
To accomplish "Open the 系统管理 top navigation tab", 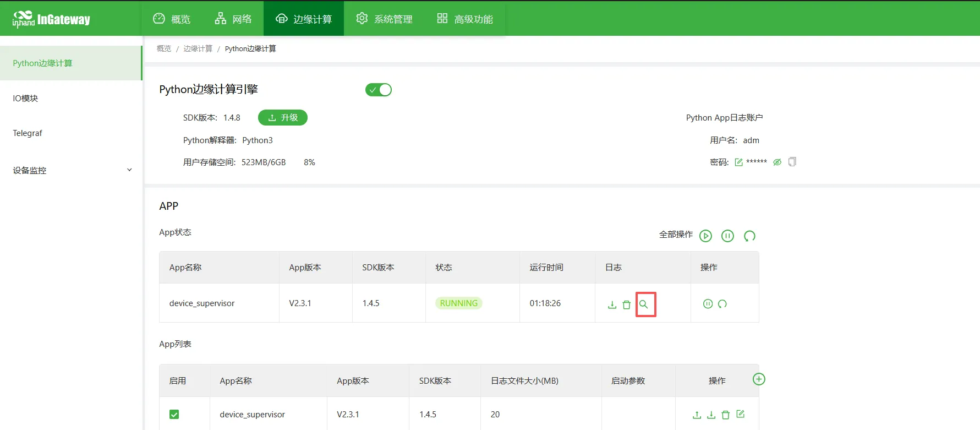I will pyautogui.click(x=384, y=19).
